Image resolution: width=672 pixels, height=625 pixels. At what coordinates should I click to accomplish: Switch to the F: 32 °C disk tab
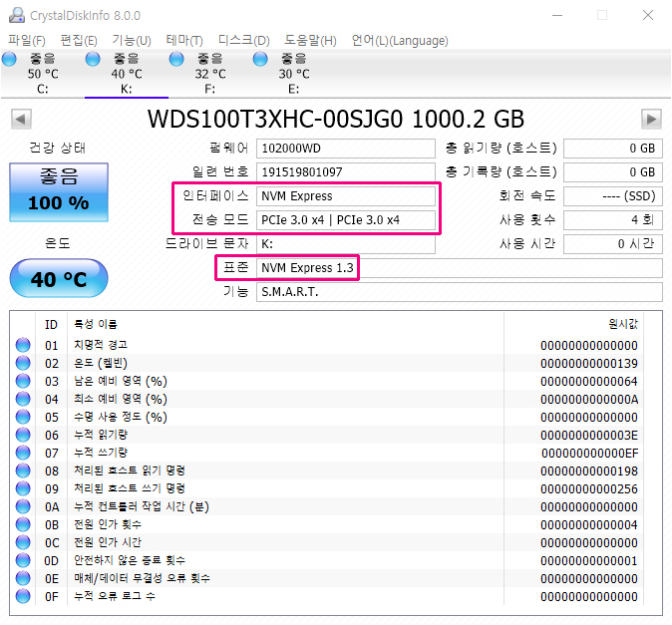click(x=210, y=74)
